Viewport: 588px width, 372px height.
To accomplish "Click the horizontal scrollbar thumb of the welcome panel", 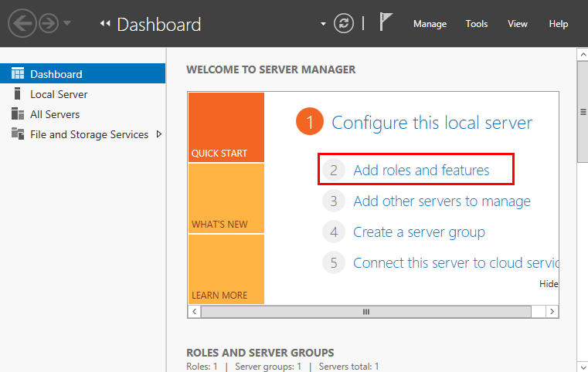I will [x=366, y=311].
